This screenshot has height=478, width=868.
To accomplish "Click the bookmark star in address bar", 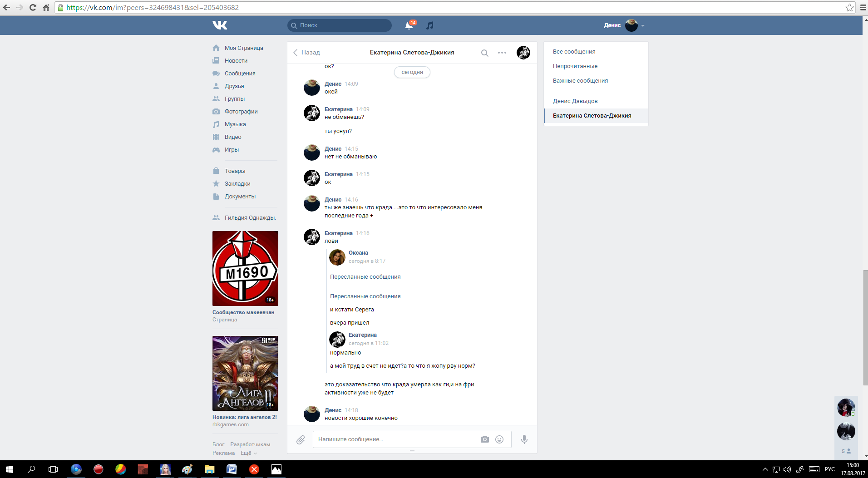I will [849, 7].
